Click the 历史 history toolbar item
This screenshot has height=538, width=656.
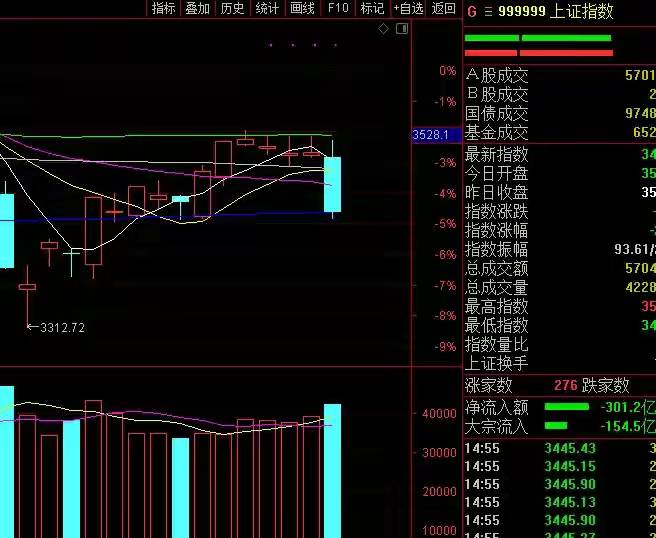[232, 8]
